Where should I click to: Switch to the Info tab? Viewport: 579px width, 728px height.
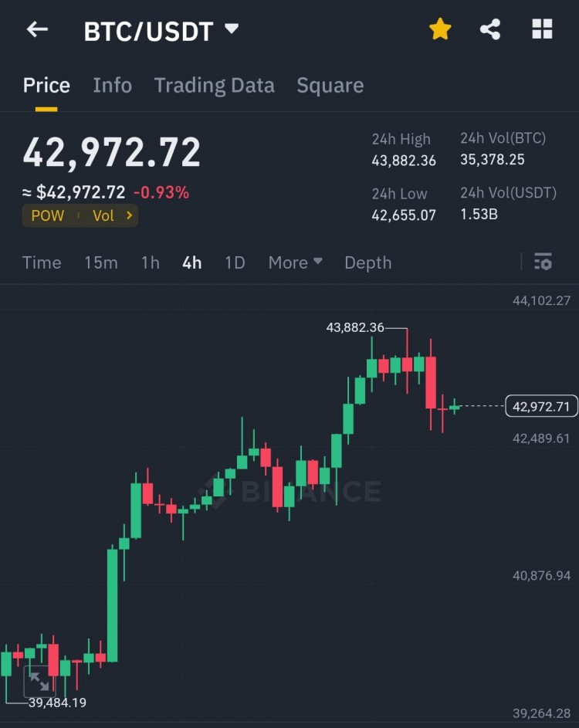(113, 86)
